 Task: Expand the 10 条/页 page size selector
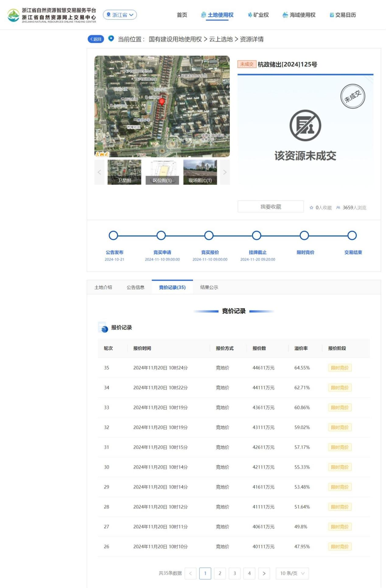coord(292,573)
